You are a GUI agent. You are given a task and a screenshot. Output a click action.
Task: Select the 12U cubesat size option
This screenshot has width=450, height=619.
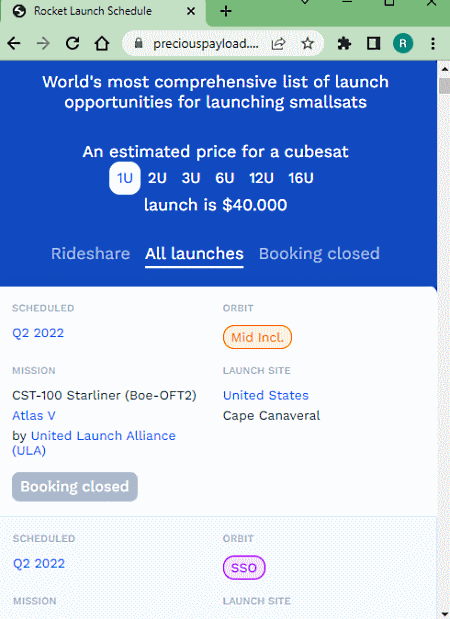pos(261,178)
